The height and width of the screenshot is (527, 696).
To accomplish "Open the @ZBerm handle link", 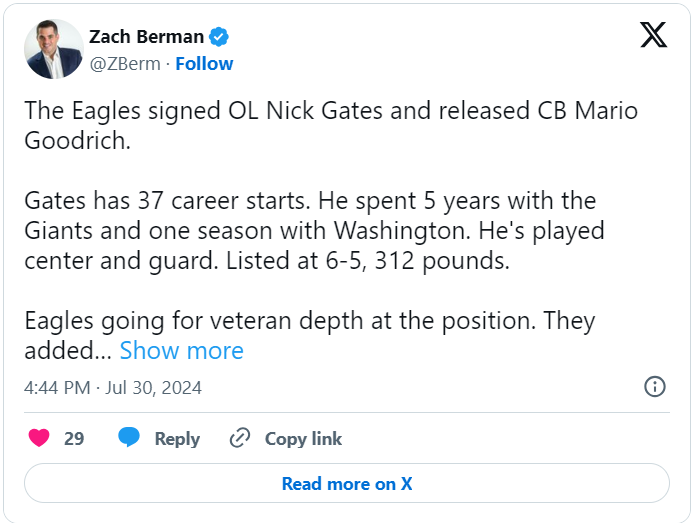I will [127, 63].
